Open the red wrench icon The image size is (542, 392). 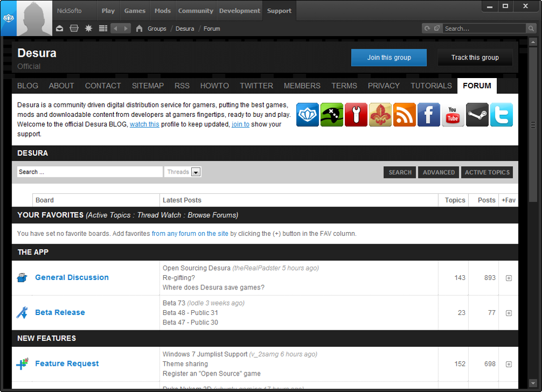click(x=356, y=115)
